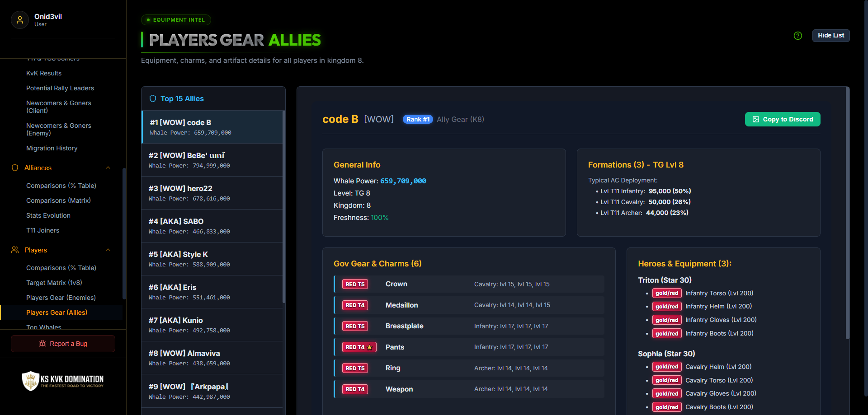Collapse the Alliances section chevron
Viewport: 868px width, 415px height.
108,168
